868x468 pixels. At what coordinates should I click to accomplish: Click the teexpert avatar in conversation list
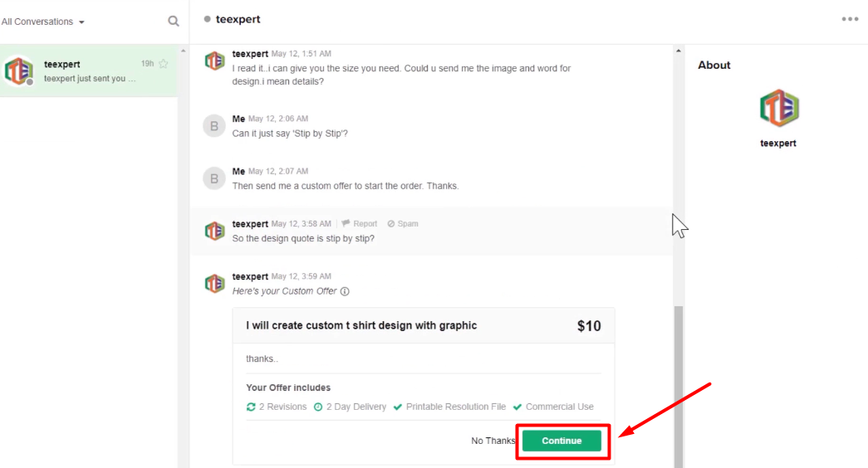(18, 71)
